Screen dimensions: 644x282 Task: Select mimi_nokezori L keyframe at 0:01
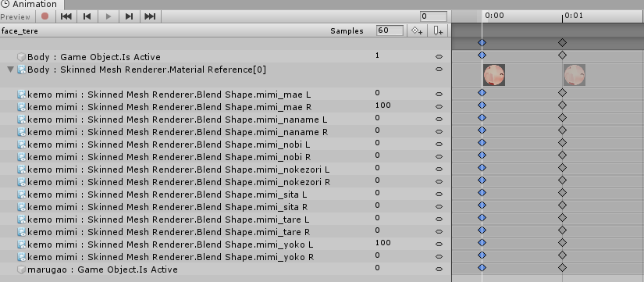tap(562, 168)
